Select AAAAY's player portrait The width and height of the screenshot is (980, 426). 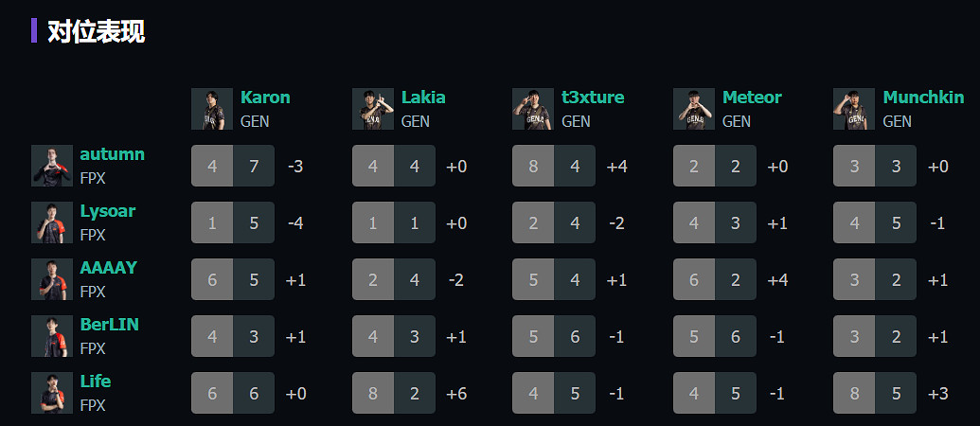click(52, 279)
